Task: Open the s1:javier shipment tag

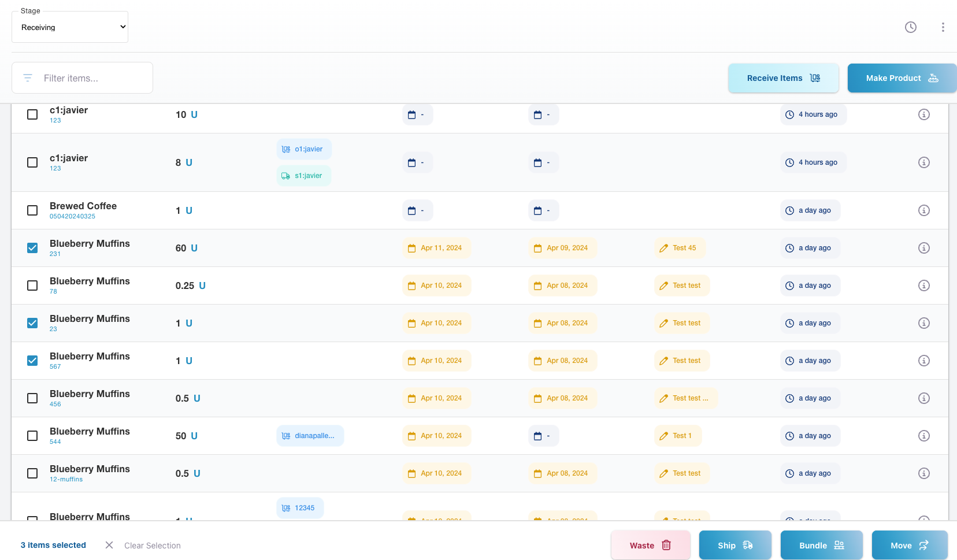Action: [303, 176]
